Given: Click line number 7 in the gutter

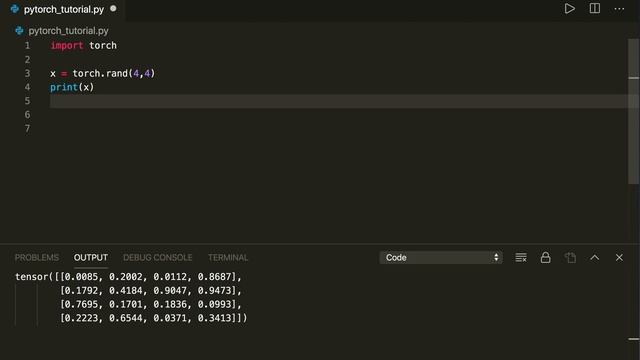Looking at the screenshot, I should click(27, 129).
